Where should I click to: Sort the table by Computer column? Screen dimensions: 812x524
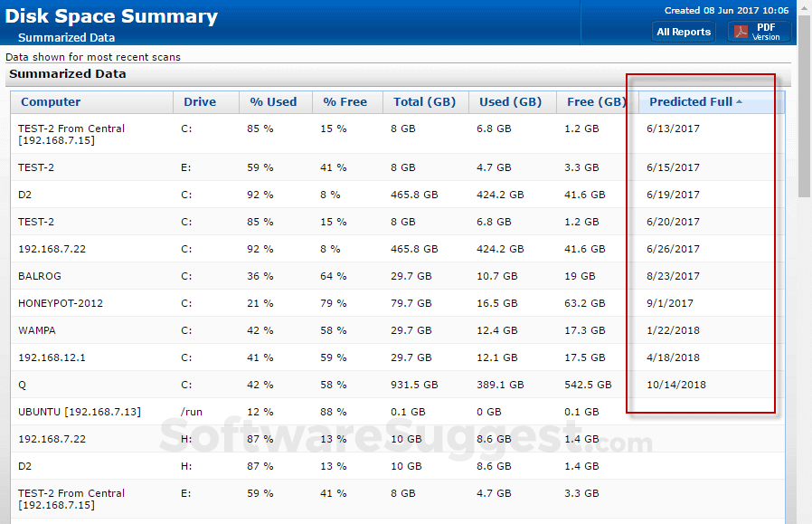click(x=51, y=101)
